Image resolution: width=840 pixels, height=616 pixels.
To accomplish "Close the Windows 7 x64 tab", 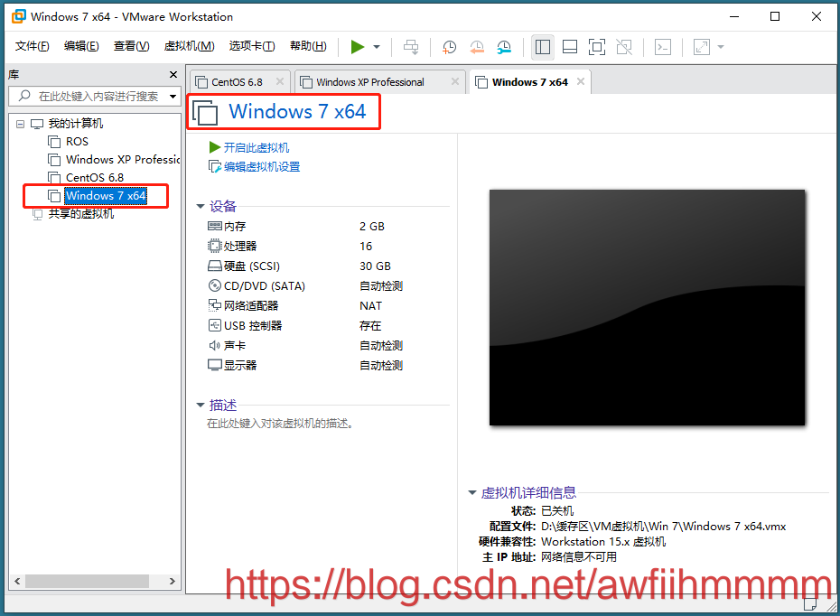I will 581,81.
